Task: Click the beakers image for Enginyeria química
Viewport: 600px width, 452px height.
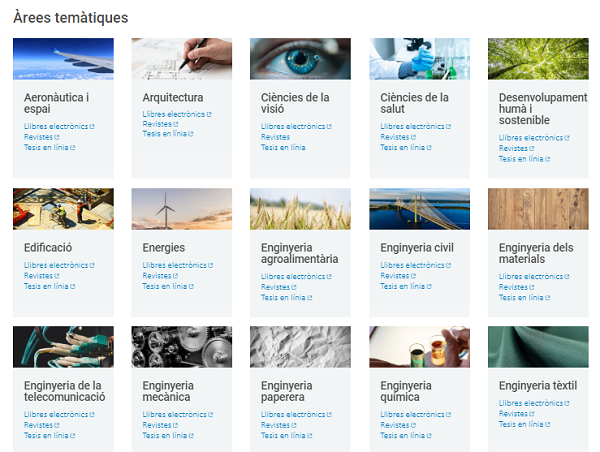Action: pyautogui.click(x=419, y=347)
